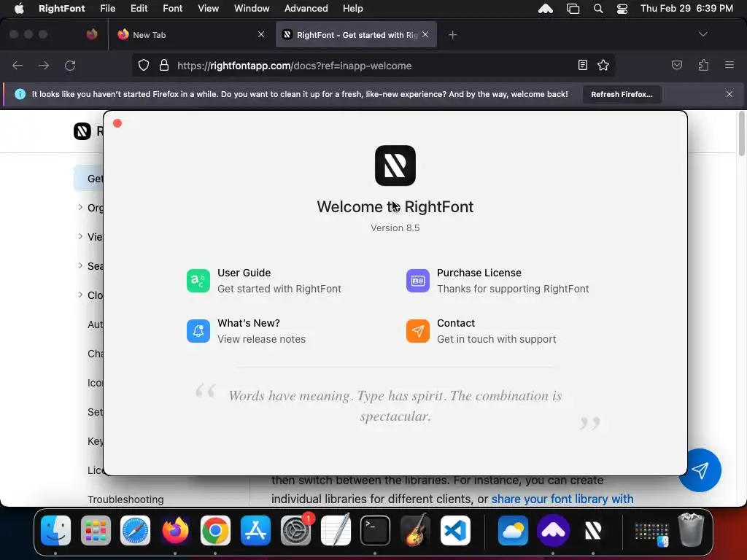Image resolution: width=747 pixels, height=560 pixels.
Task: Open What's New bell icon
Action: [x=198, y=331]
